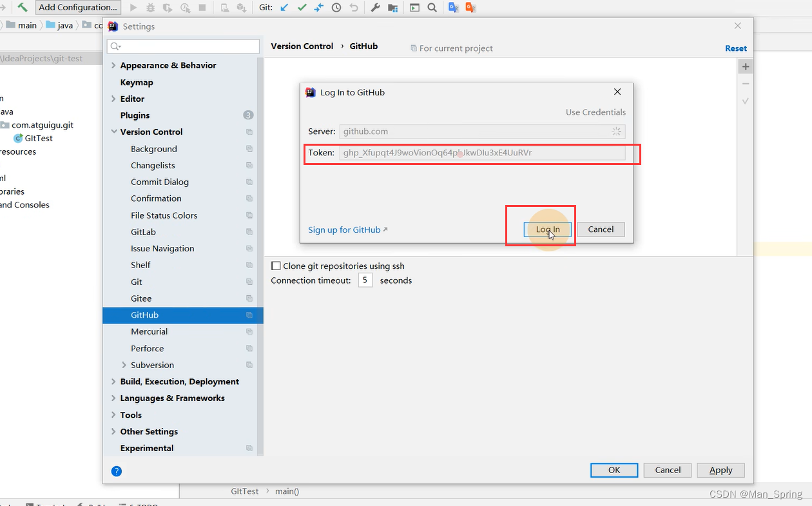Click the Run play icon in toolbar
812x506 pixels.
pos(133,8)
